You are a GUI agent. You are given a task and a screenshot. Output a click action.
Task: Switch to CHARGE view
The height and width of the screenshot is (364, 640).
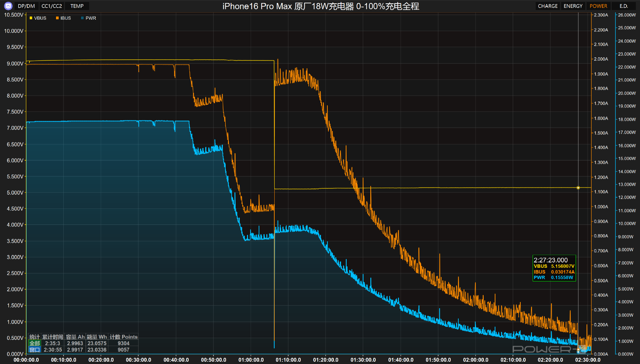(547, 6)
